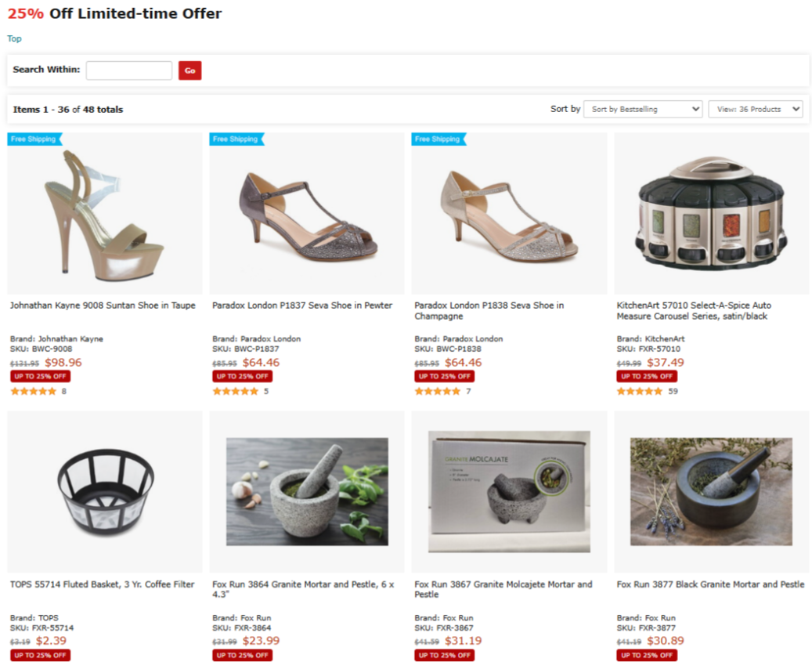Click star rating for Paradox London Champagne shoe
Image resolution: width=812 pixels, height=662 pixels.
coord(438,391)
